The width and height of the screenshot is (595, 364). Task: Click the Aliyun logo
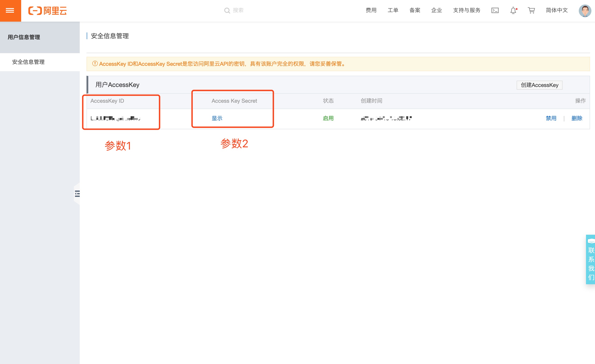coord(48,11)
